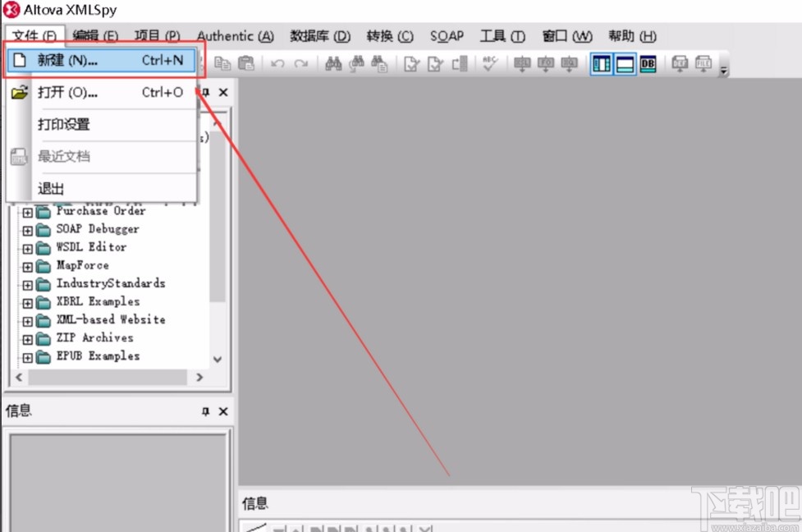Screen dimensions: 802x532
Task: Click the DB database view icon
Action: click(647, 63)
